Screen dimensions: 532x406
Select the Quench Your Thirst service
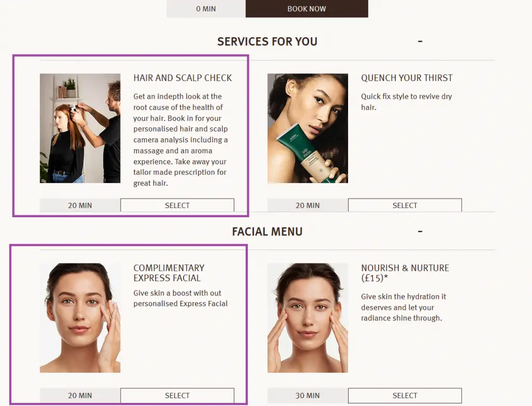405,205
